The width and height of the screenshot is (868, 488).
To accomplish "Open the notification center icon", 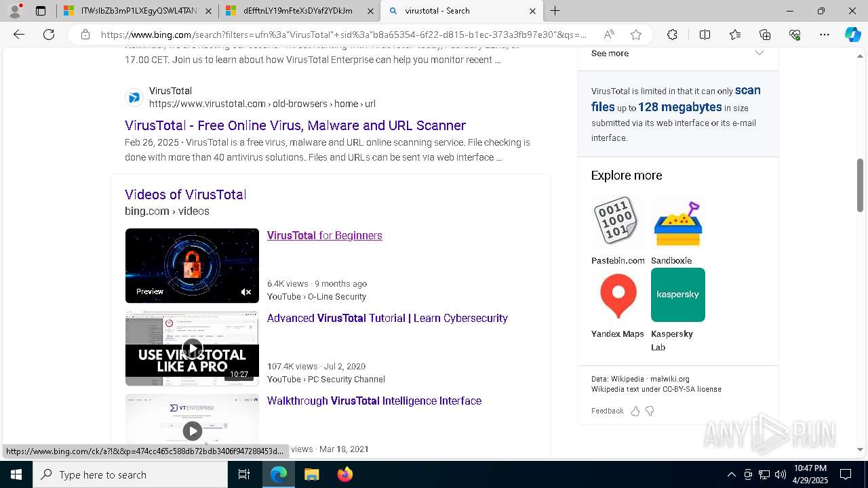I will point(846,474).
